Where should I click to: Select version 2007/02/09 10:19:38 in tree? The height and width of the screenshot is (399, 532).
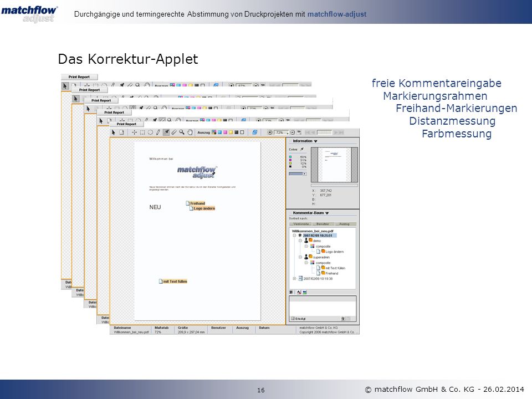pyautogui.click(x=318, y=279)
